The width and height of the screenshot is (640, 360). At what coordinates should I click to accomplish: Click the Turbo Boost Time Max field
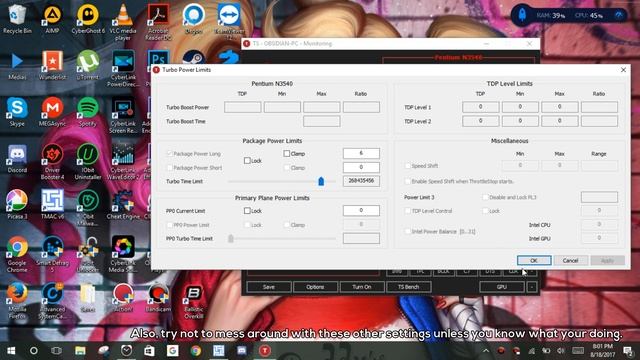[x=322, y=121]
